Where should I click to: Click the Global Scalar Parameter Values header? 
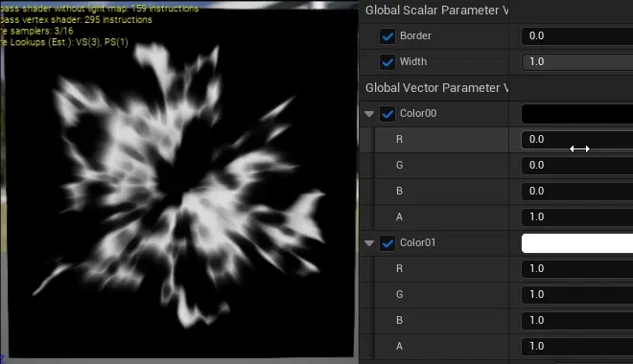pyautogui.click(x=436, y=11)
